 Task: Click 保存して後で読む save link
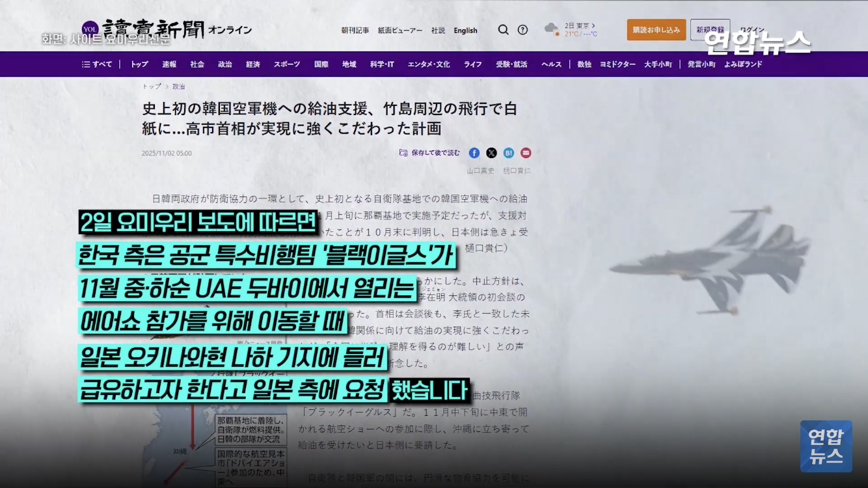click(429, 153)
